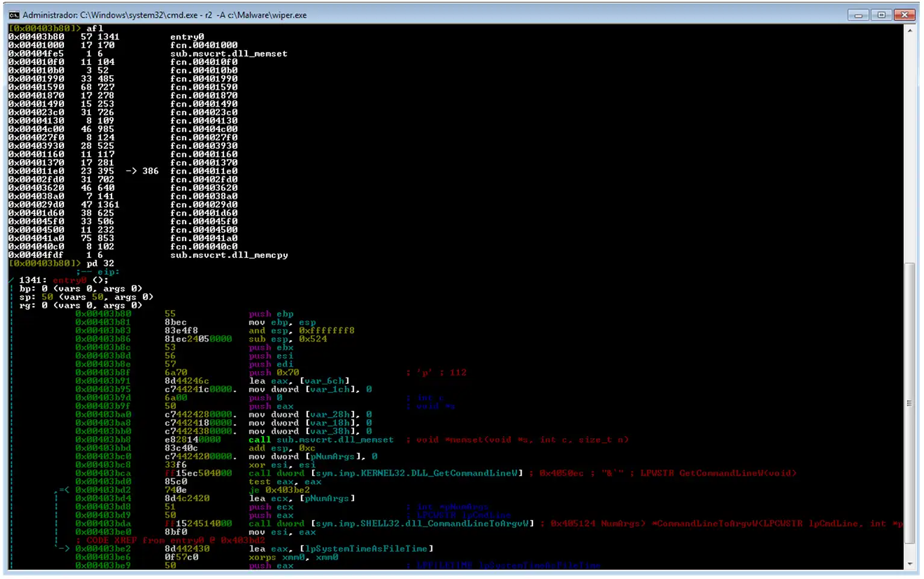Viewport: 924px width, 579px height.
Task: Click the window title bar text
Action: [x=164, y=15]
